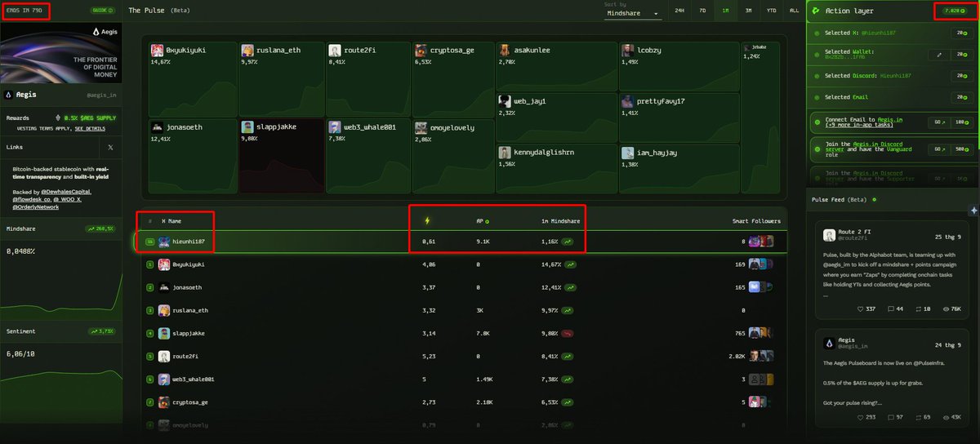Click the views eye icon on Route 2 FI post
Image resolution: width=980 pixels, height=444 pixels.
947,309
